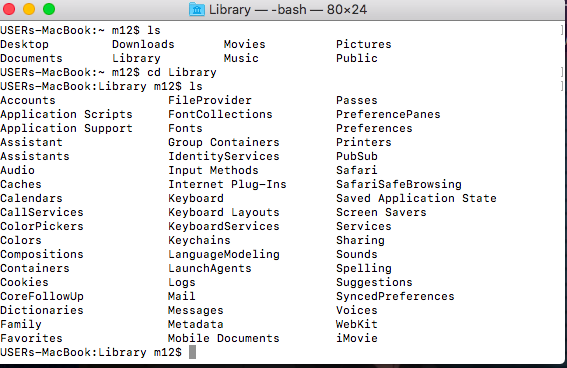The image size is (567, 368).
Task: Click the 'Logs' directory name
Action: (182, 283)
